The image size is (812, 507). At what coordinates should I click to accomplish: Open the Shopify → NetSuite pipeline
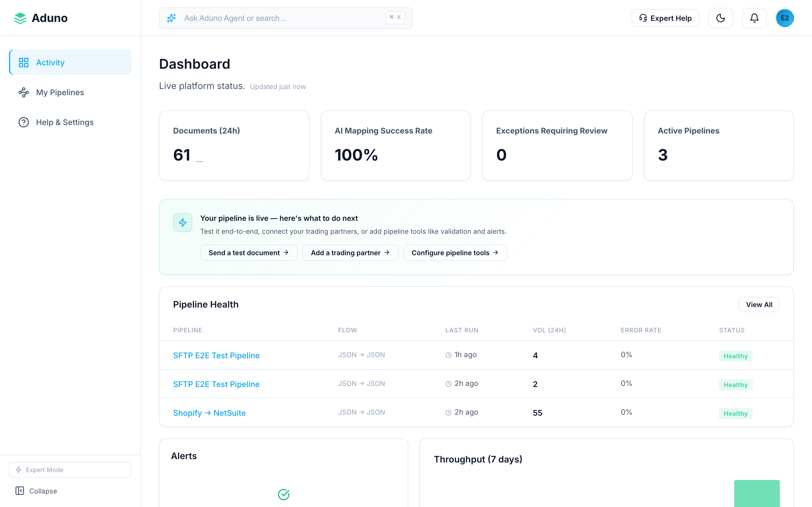209,413
